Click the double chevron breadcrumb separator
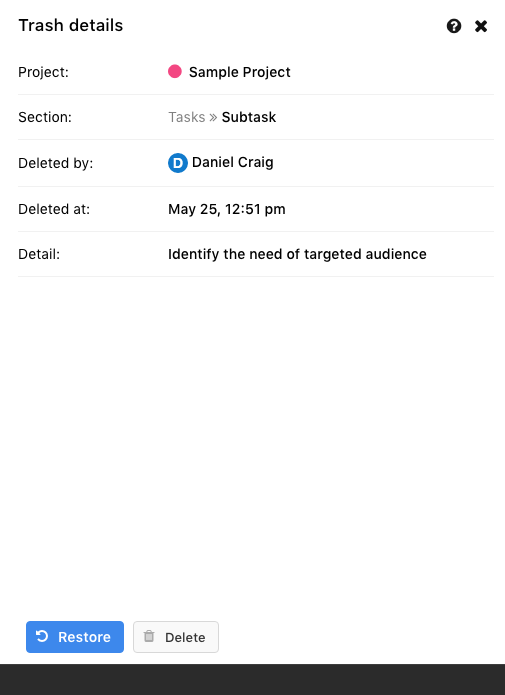Viewport: 505px width, 695px height. [213, 117]
